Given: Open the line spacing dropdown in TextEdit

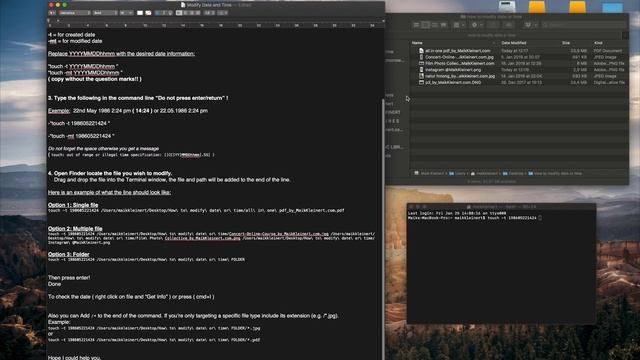Looking at the screenshot, I should (209, 13).
